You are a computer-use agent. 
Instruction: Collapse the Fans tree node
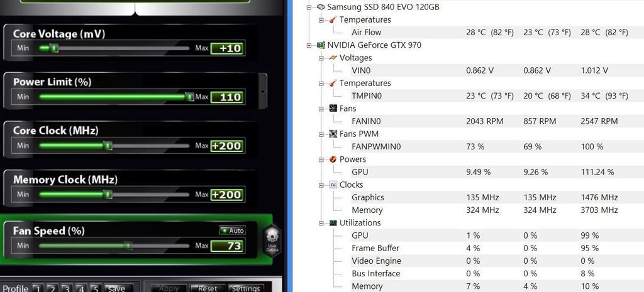(321, 109)
